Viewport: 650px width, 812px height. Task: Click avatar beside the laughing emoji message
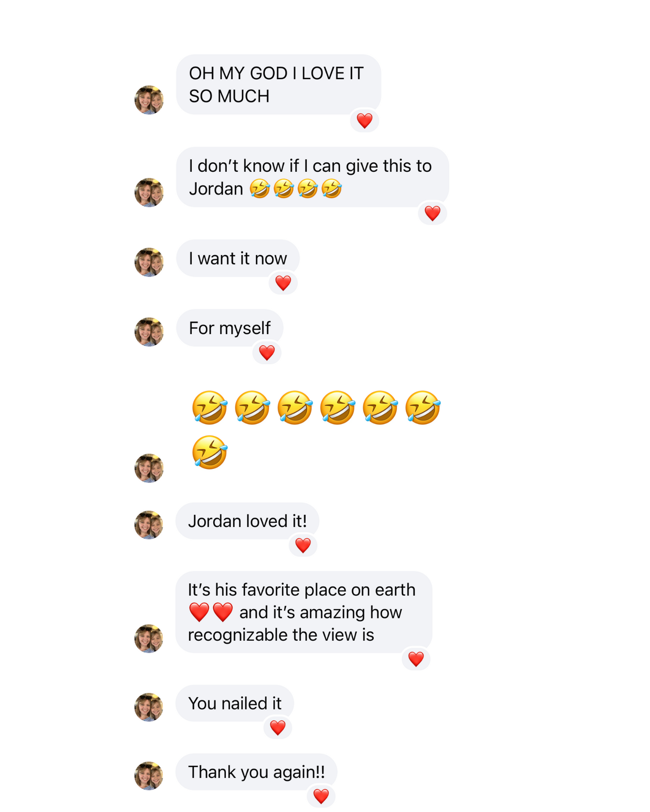[149, 468]
